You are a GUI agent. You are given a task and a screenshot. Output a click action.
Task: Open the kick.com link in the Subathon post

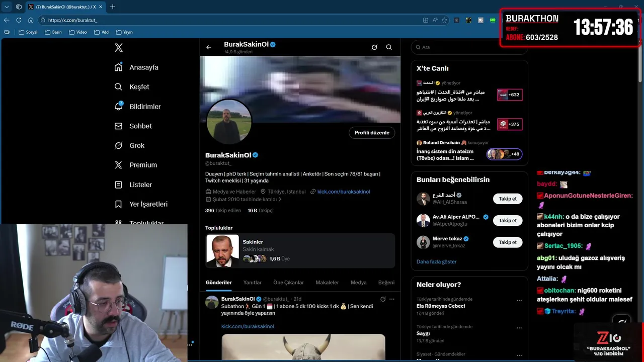[248, 326]
